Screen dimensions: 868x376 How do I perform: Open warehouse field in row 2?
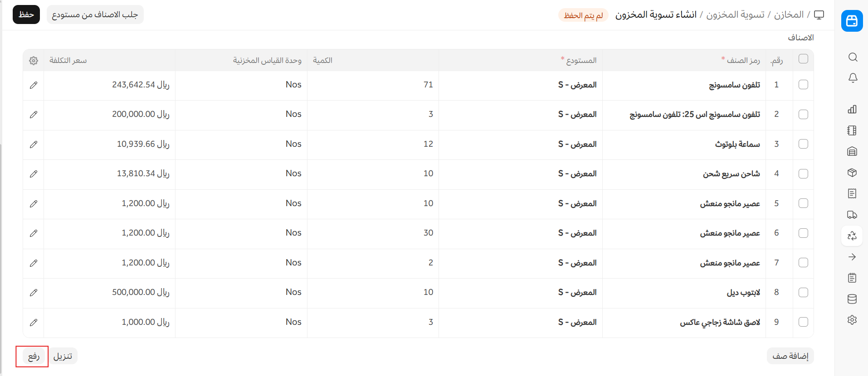520,115
